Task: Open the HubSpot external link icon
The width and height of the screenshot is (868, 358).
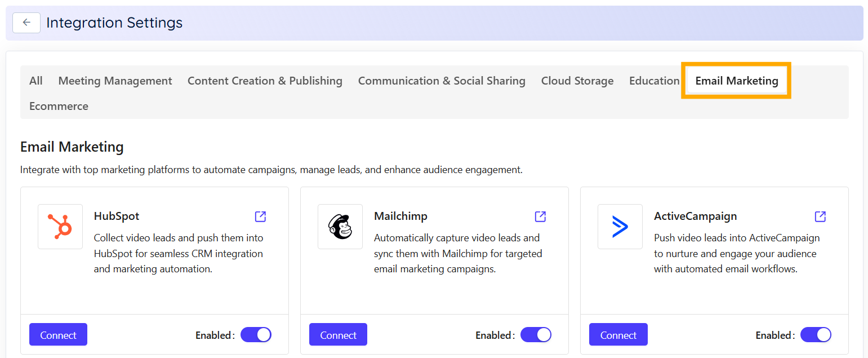Action: tap(260, 216)
